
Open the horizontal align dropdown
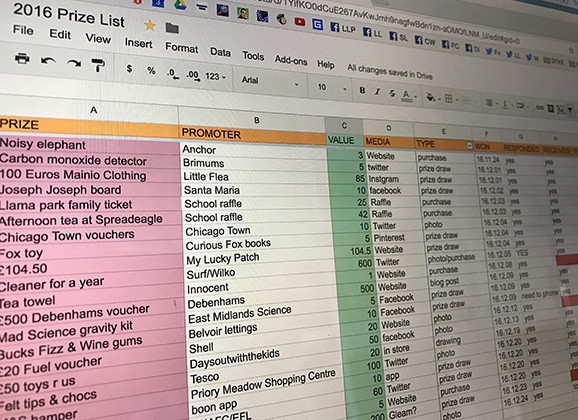[491, 103]
